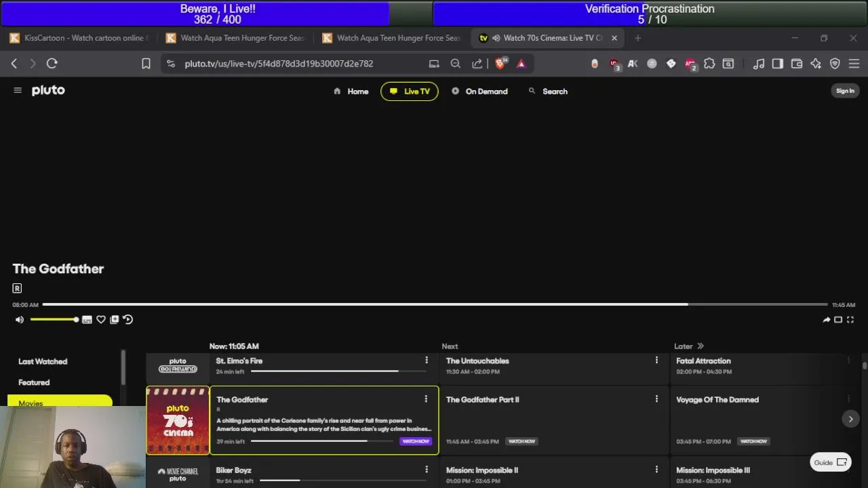Open a new browser tab
The width and height of the screenshot is (868, 488).
(637, 38)
